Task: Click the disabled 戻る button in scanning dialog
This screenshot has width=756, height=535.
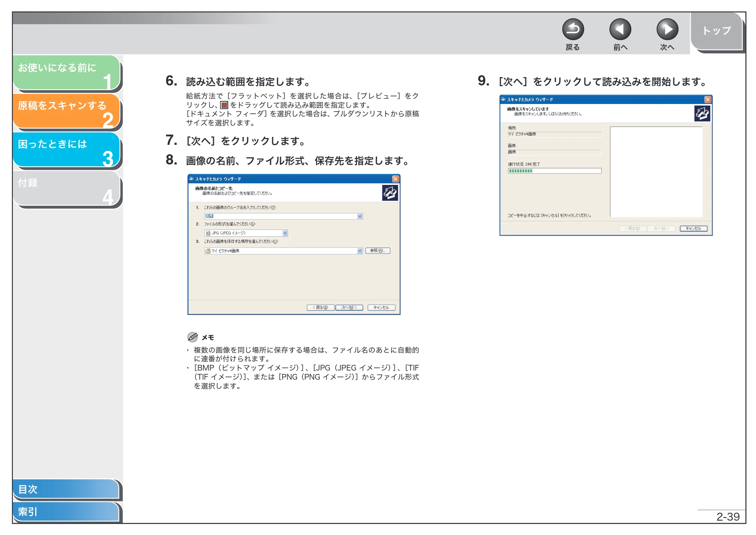Action: coord(632,228)
